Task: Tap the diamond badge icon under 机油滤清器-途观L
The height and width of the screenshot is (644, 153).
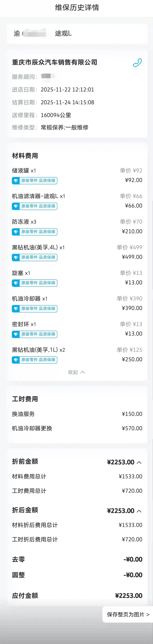Action: tap(16, 206)
